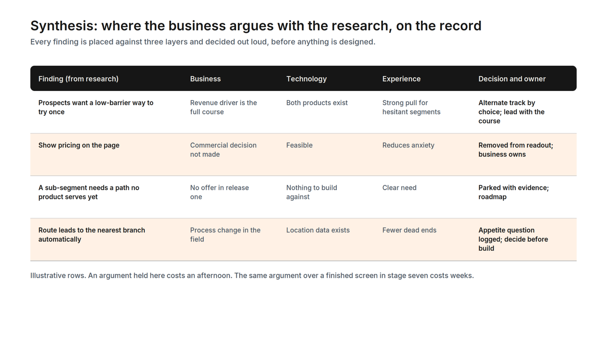
Task: Click the 'Technology' column header
Action: (x=307, y=79)
